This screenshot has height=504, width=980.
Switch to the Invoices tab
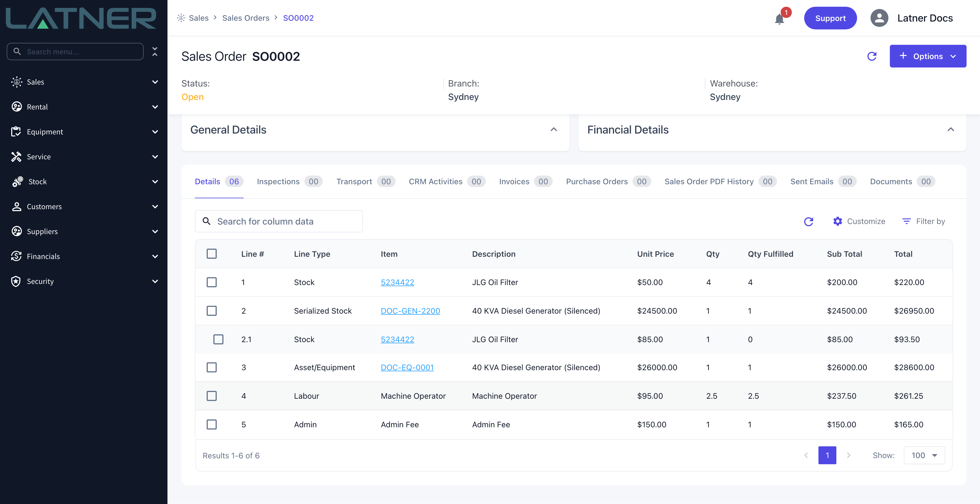pos(526,181)
